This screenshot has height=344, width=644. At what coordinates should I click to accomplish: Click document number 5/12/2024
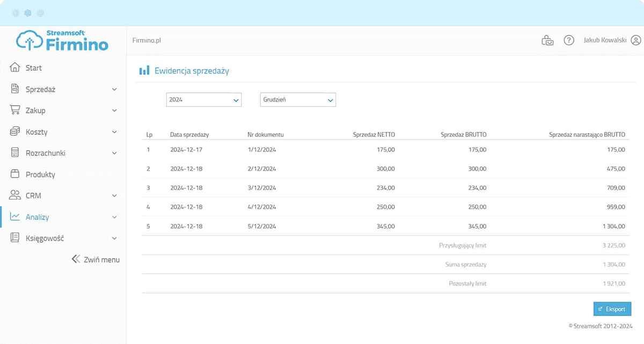point(262,226)
